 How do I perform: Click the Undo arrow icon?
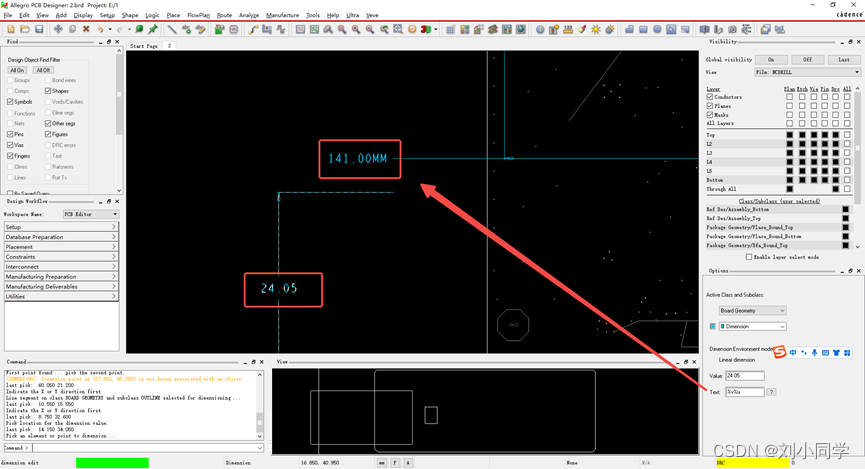coord(101,30)
